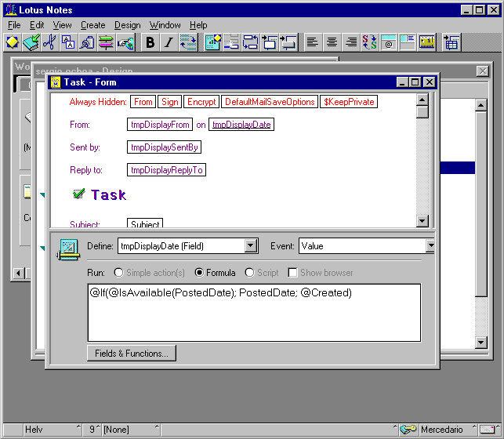Click the page header layout toolbar icon

pyautogui.click(x=408, y=42)
